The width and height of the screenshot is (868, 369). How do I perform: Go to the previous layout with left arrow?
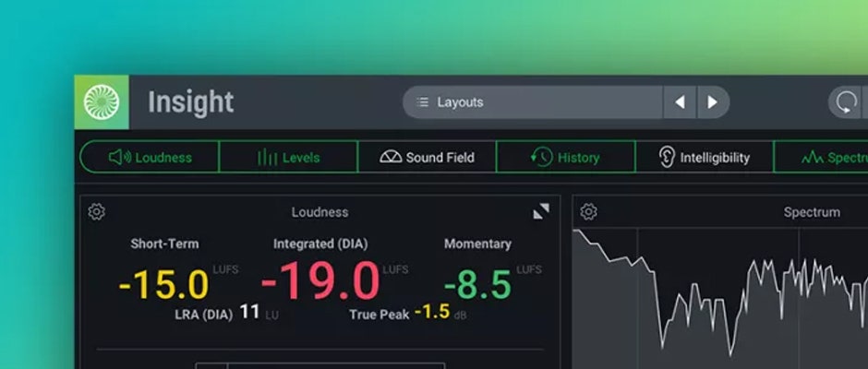point(680,102)
